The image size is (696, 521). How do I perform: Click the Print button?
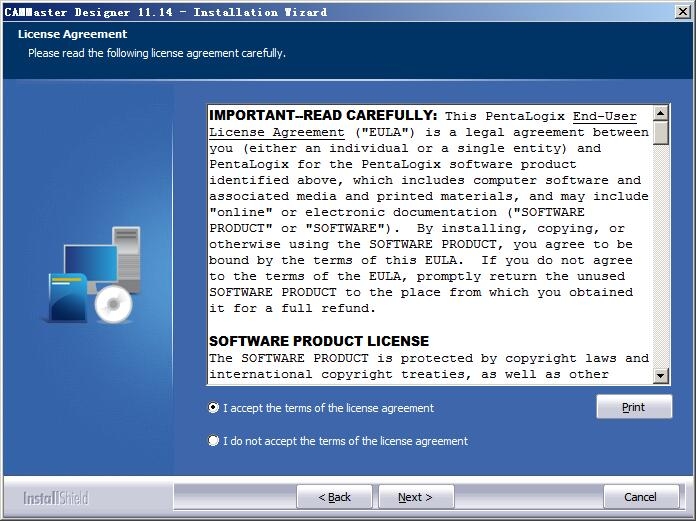634,407
